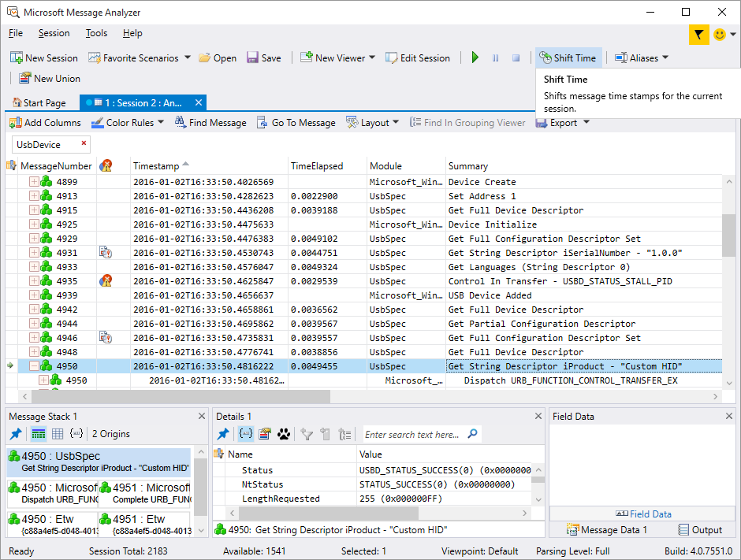The height and width of the screenshot is (560, 741).
Task: Click the Details search text field
Action: tap(413, 434)
